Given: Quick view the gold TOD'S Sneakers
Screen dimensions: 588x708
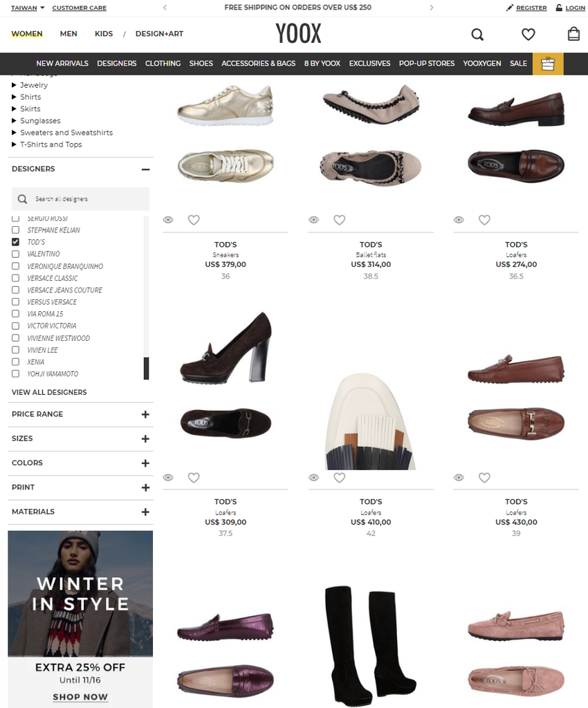Looking at the screenshot, I should (168, 220).
